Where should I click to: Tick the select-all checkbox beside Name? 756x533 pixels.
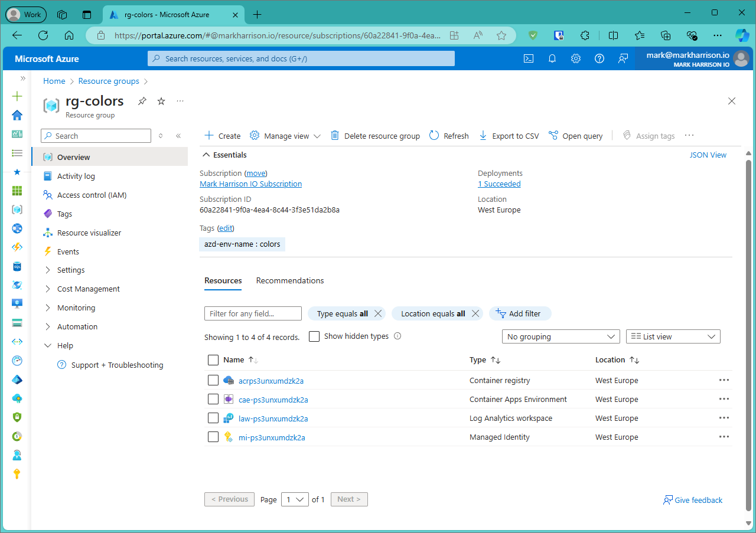pos(213,360)
